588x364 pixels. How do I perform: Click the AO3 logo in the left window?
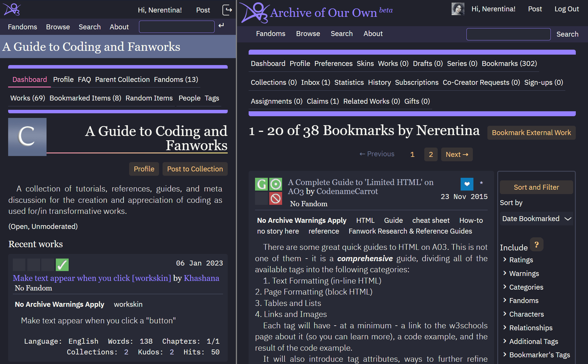[x=11, y=9]
